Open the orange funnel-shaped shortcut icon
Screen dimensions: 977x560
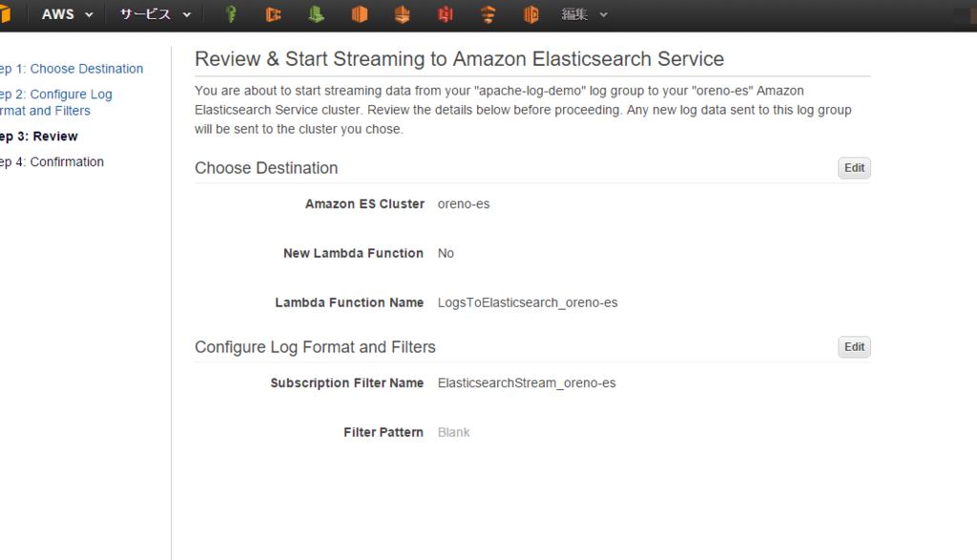488,14
